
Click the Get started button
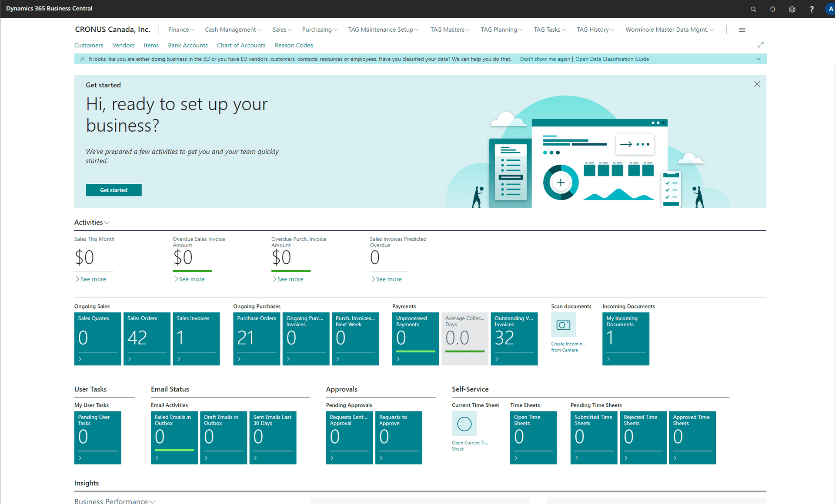[x=114, y=190]
